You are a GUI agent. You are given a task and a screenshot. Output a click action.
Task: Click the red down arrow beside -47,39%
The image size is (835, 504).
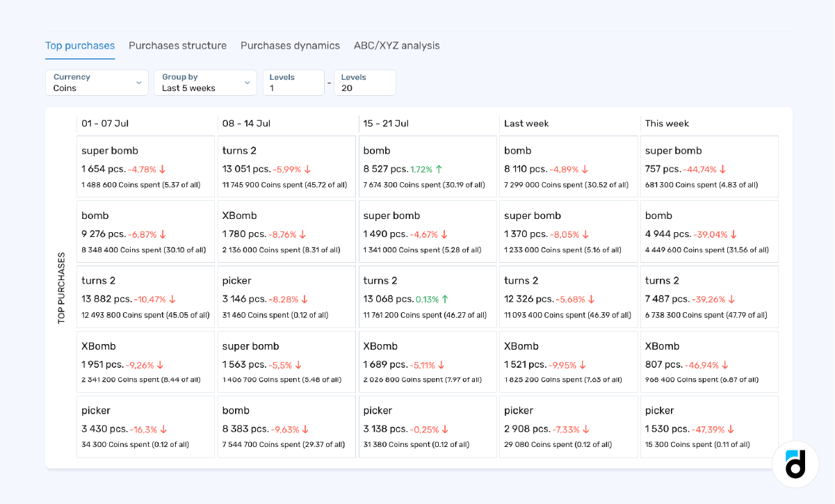731,430
